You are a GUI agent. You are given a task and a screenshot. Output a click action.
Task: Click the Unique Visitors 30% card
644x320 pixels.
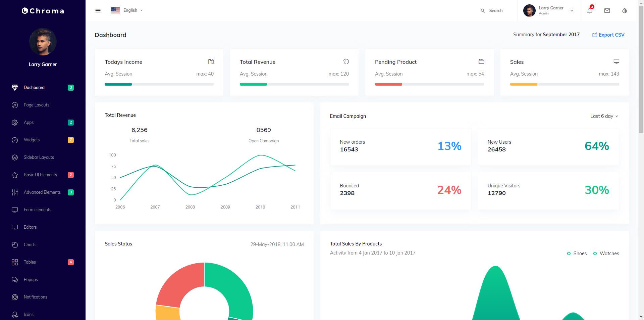pos(548,191)
